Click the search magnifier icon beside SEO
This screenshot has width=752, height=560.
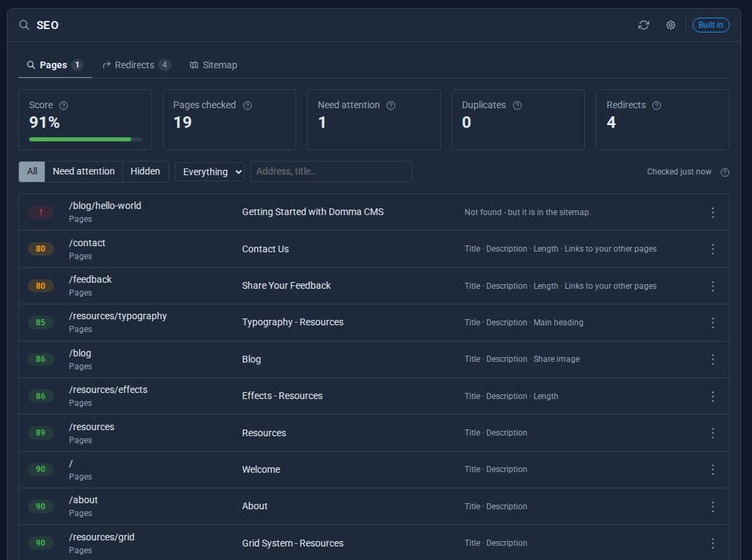coord(24,25)
